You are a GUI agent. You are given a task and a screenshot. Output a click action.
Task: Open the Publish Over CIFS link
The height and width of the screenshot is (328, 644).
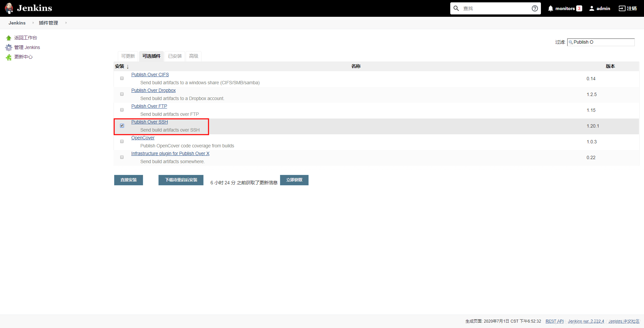tap(150, 75)
